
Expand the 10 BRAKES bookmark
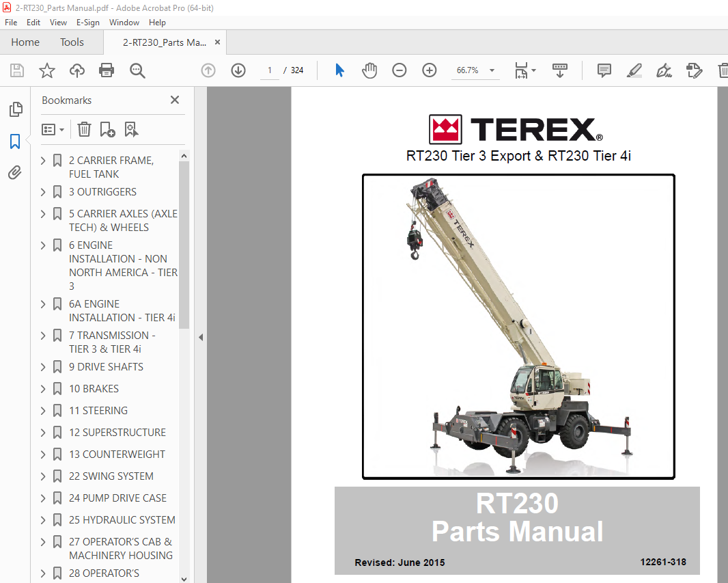pos(44,389)
